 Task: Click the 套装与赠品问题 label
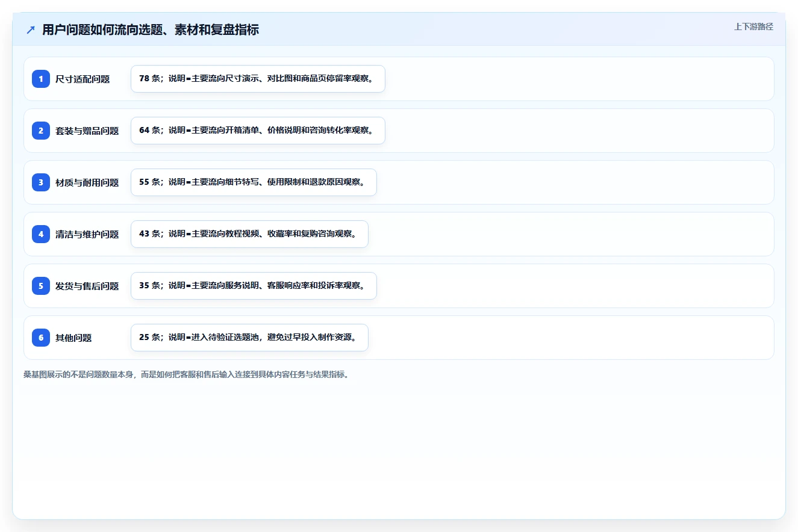coord(87,131)
